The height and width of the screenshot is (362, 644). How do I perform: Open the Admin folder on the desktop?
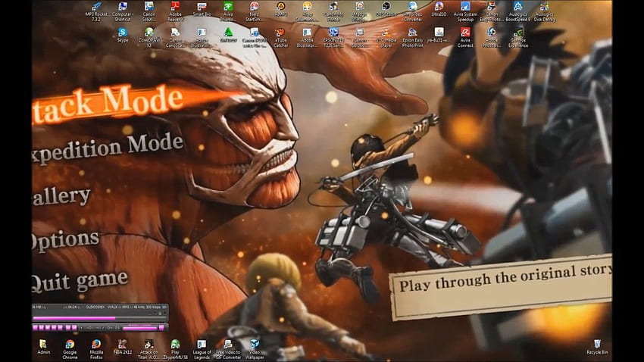tap(43, 347)
